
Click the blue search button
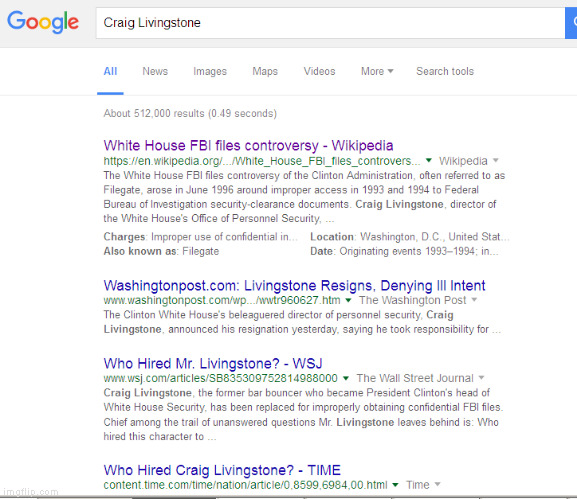tap(571, 23)
